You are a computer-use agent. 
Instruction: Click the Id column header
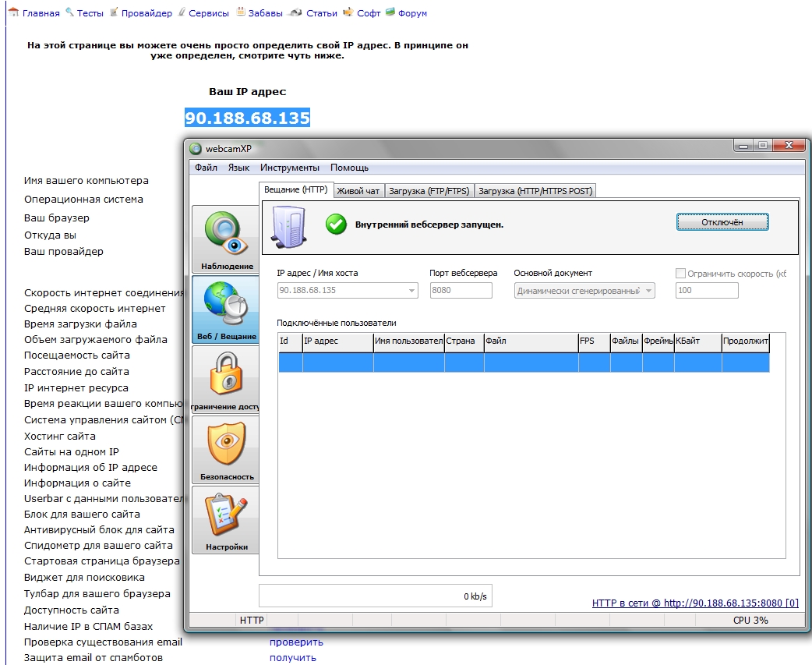(291, 341)
